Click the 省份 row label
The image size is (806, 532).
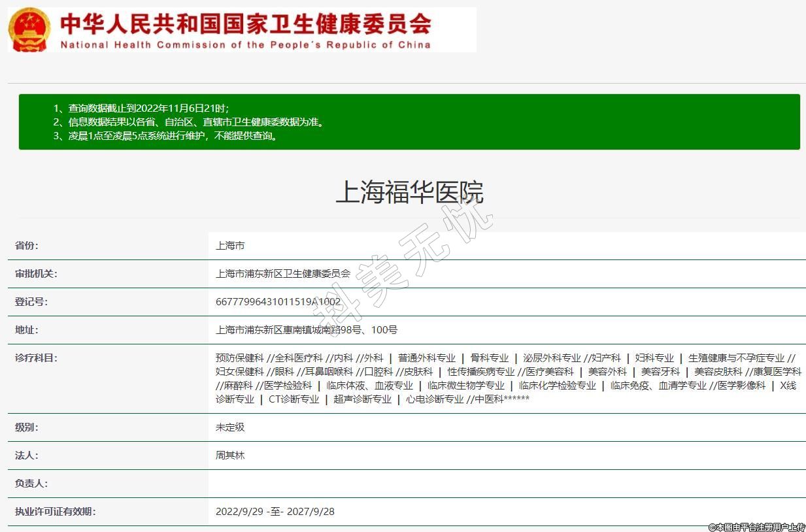coord(27,246)
